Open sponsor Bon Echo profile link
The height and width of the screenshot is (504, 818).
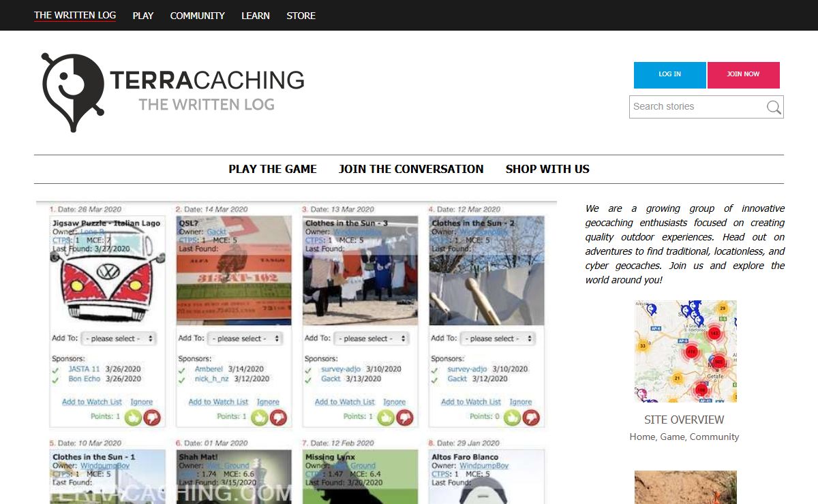[x=85, y=379]
